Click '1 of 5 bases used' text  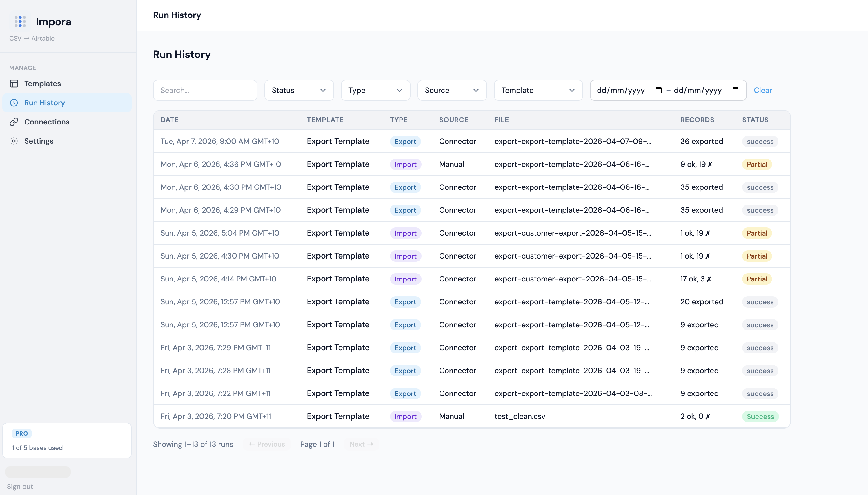[x=37, y=447]
